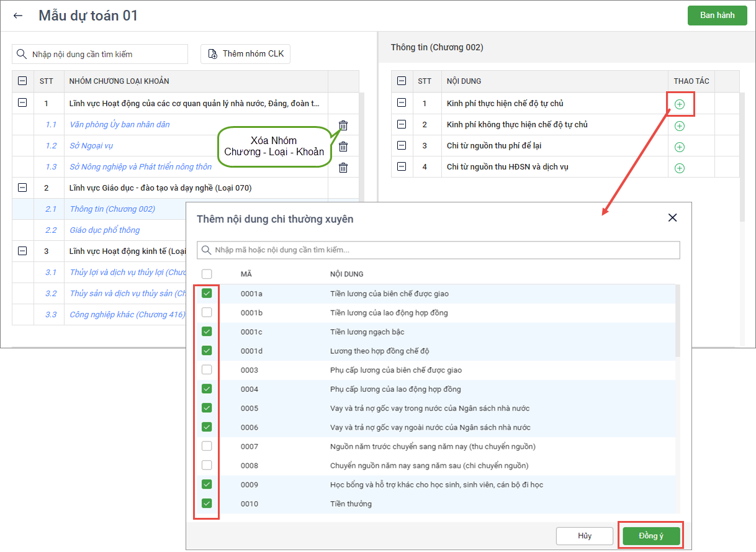This screenshot has width=756, height=552.
Task: Collapse group 1 Lĩnh vực Hoạt động của các cơ quan
Action: (x=23, y=103)
